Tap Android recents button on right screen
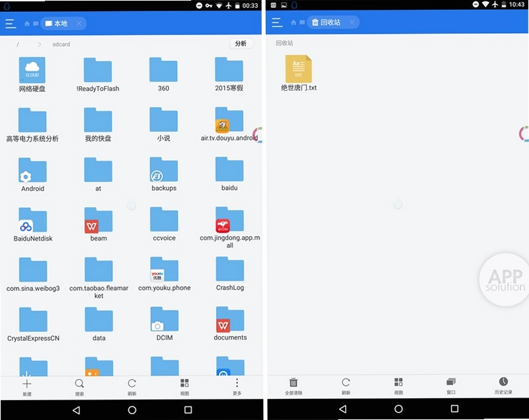Image resolution: width=529 pixels, height=420 pixels. tap(454, 409)
